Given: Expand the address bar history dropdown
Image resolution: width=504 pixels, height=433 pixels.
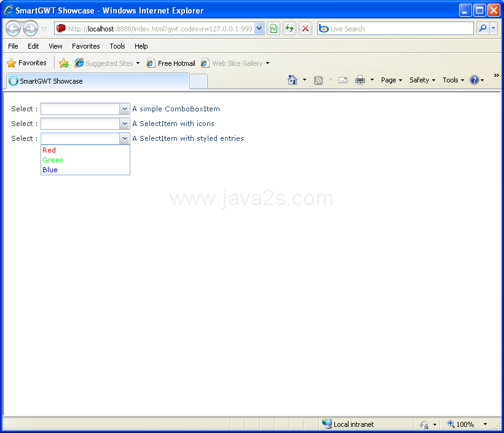Looking at the screenshot, I should pos(259,29).
